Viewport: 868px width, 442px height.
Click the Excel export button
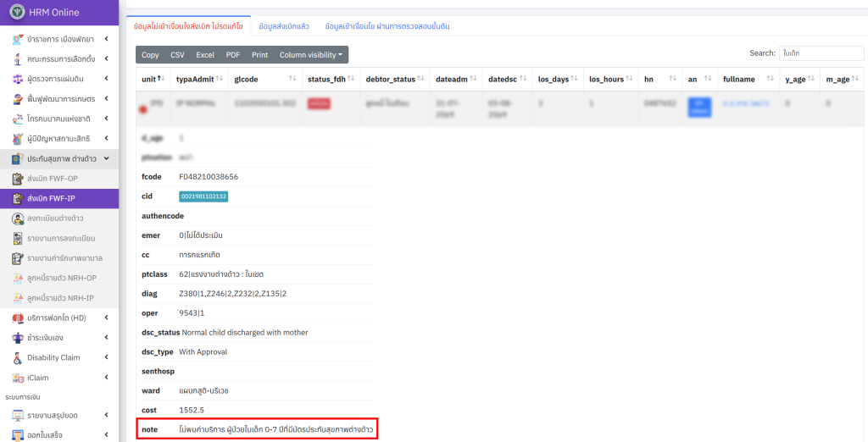pyautogui.click(x=205, y=55)
